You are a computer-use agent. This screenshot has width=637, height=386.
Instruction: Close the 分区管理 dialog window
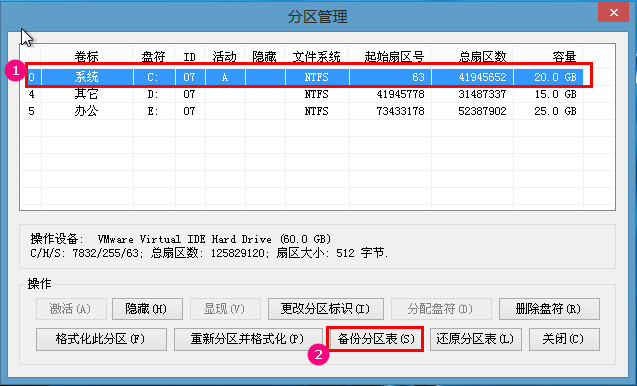pyautogui.click(x=613, y=13)
